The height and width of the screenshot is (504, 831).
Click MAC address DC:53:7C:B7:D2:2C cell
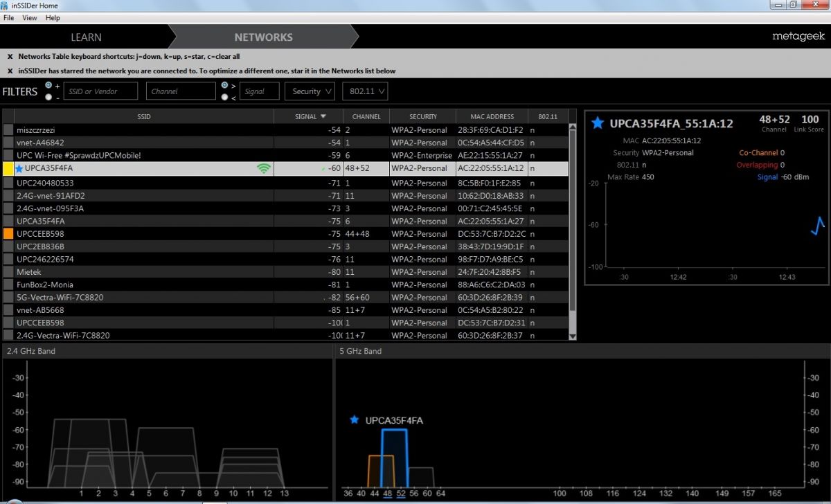pyautogui.click(x=491, y=234)
